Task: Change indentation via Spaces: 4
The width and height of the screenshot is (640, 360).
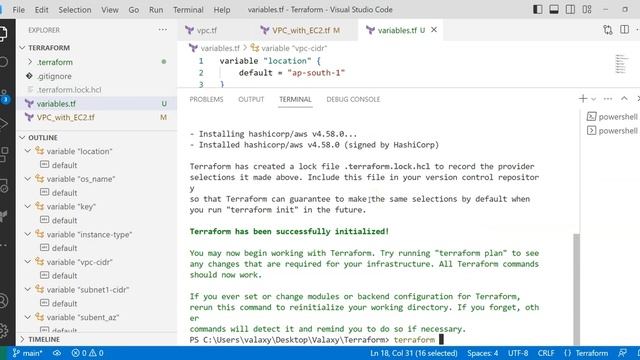Action: (482, 353)
